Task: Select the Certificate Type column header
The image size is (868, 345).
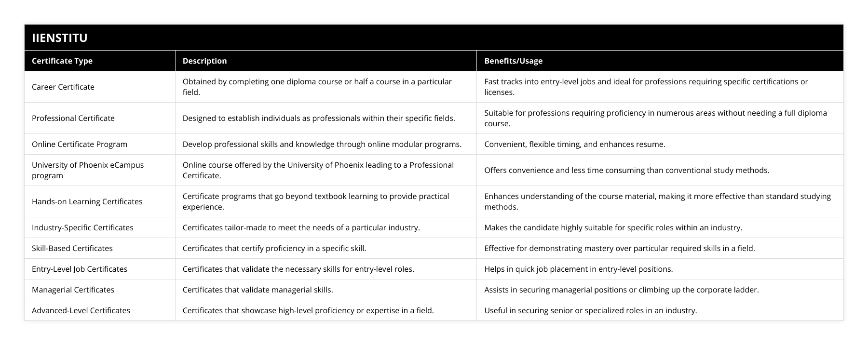Action: [62, 61]
